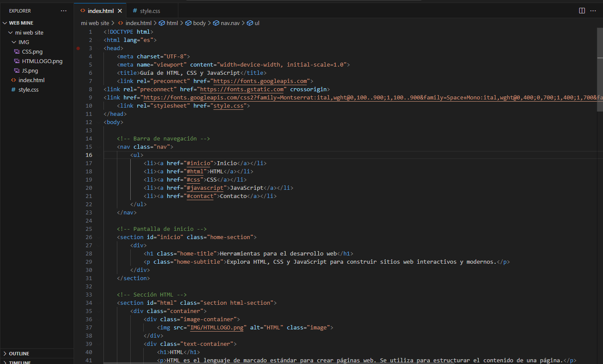Screen dimensions: 603x364
Task: Open Explorer views and more actions menu
Action: (64, 11)
